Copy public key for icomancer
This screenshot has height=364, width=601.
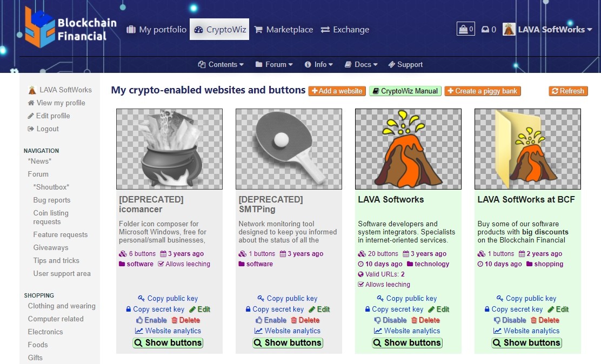tap(168, 298)
